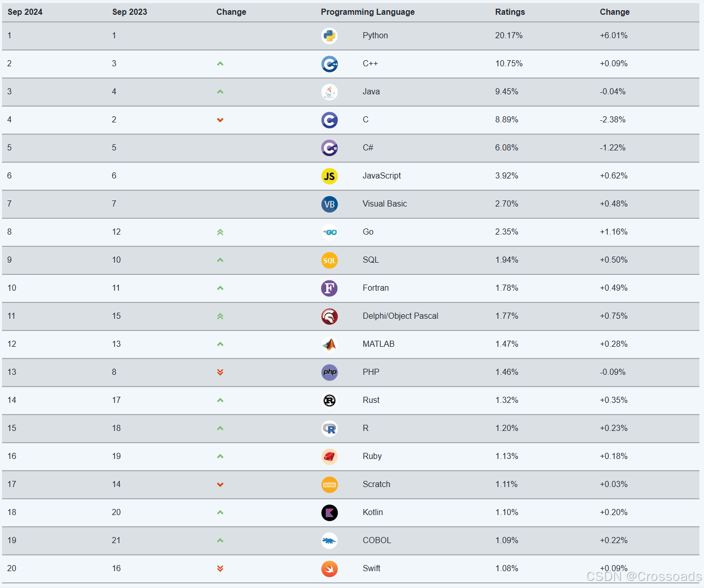
Task: Click the Python logo icon
Action: click(329, 36)
